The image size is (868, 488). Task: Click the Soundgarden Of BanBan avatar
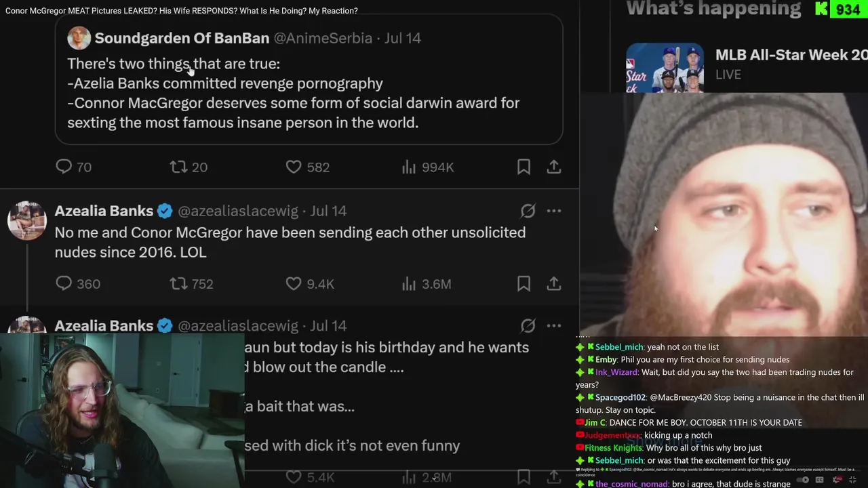(79, 38)
